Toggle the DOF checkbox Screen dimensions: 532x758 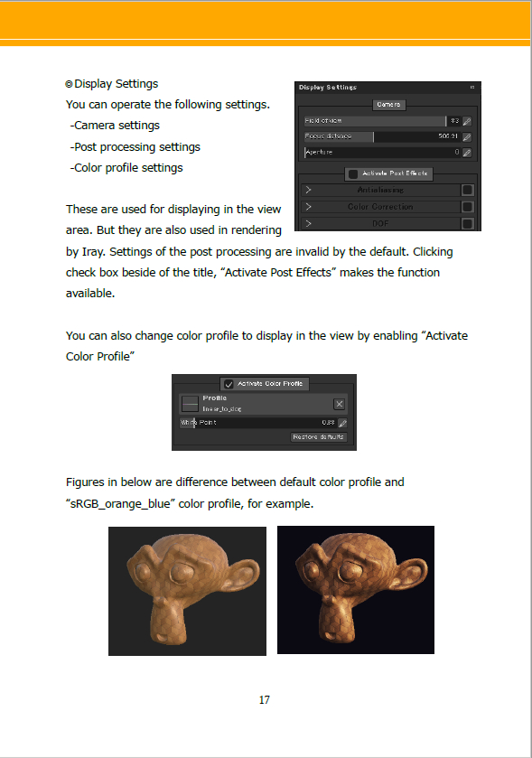coord(467,223)
